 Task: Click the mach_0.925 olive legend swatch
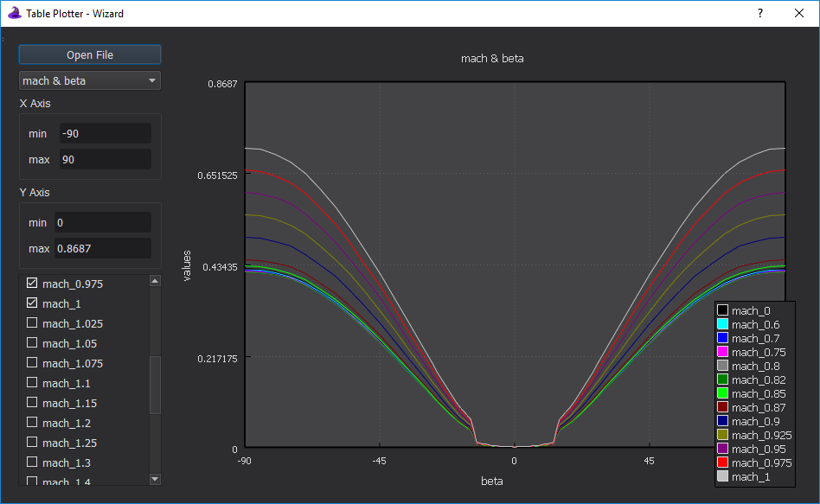click(722, 435)
